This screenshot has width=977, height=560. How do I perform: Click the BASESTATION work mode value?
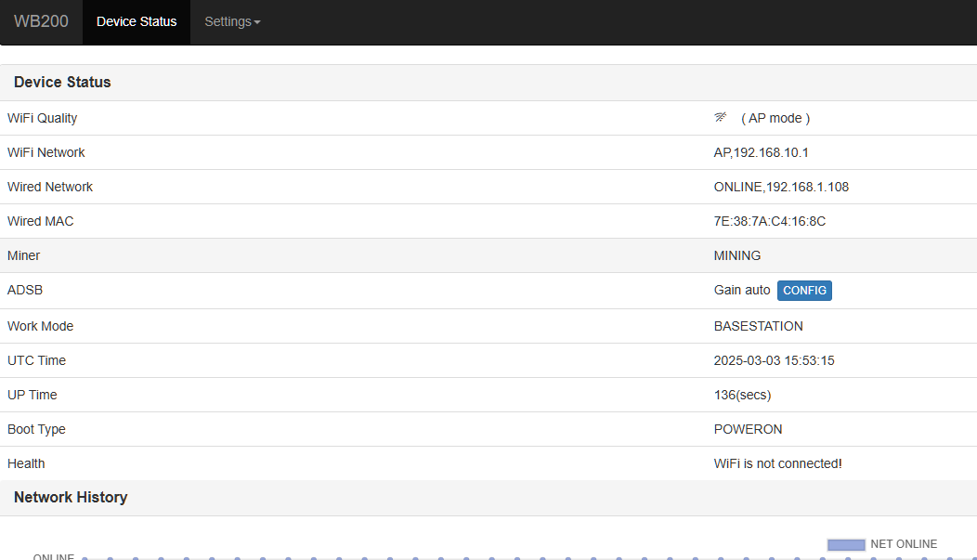tap(758, 326)
